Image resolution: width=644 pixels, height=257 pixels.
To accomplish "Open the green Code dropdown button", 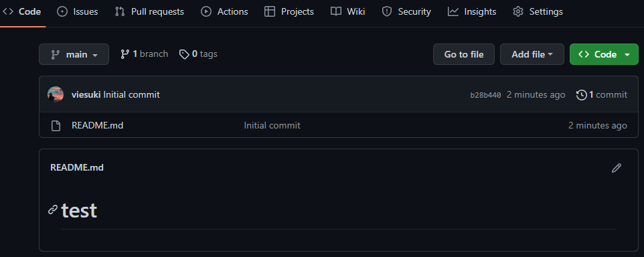I will [x=604, y=54].
